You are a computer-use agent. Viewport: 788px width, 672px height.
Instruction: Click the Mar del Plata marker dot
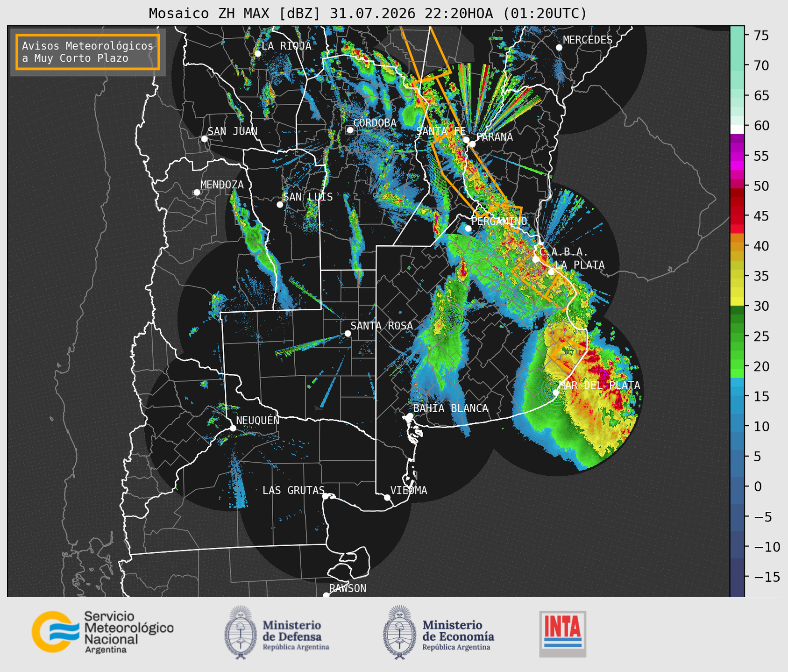pyautogui.click(x=556, y=392)
